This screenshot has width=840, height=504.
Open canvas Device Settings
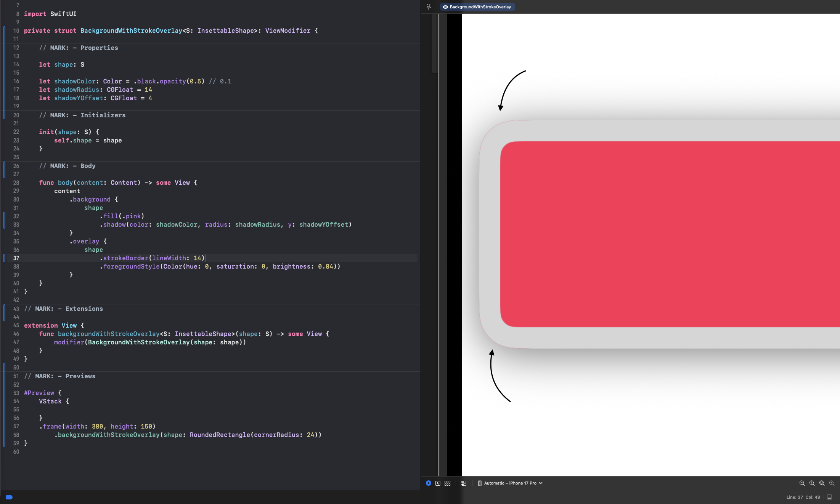pos(464,483)
